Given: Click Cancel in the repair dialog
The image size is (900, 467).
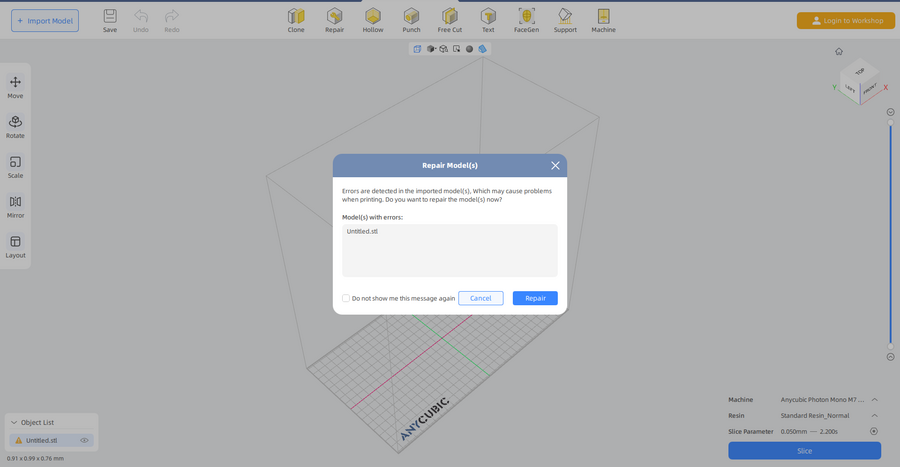Looking at the screenshot, I should [481, 298].
